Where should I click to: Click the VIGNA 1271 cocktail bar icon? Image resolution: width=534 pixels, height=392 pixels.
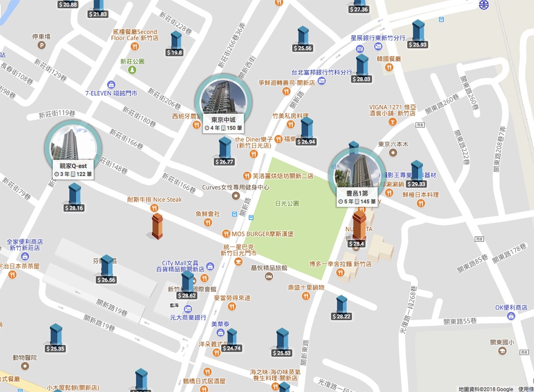(x=392, y=121)
